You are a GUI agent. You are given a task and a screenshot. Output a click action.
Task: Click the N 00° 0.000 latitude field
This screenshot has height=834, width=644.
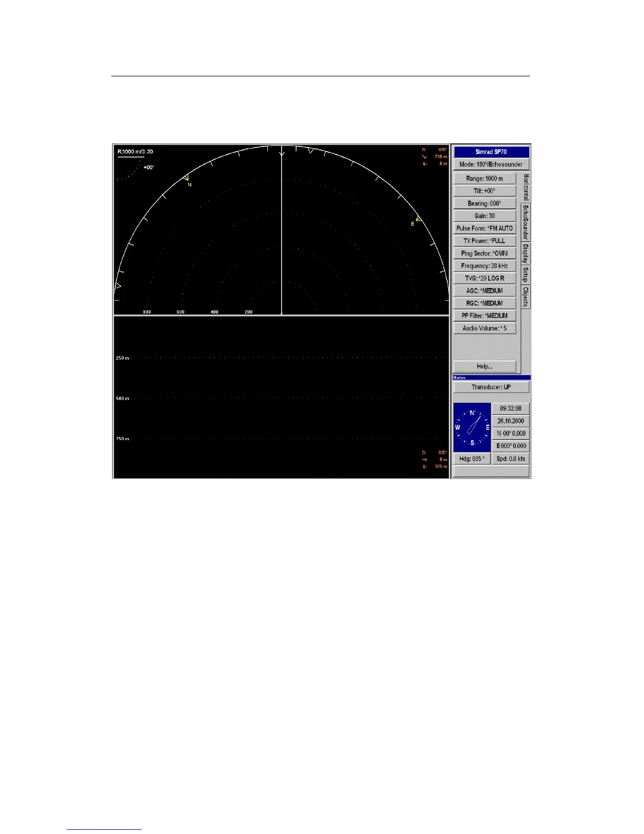click(x=510, y=433)
